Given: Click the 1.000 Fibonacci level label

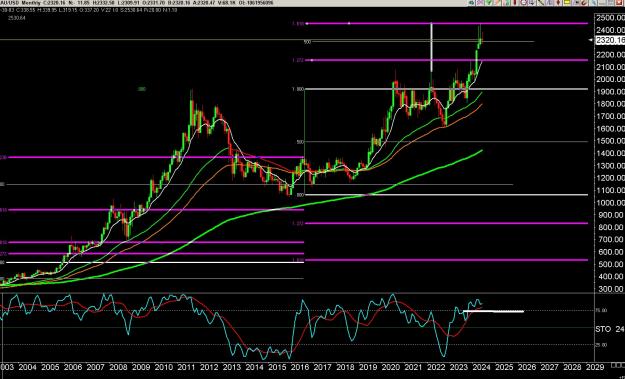Looking at the screenshot, I should coord(298,89).
